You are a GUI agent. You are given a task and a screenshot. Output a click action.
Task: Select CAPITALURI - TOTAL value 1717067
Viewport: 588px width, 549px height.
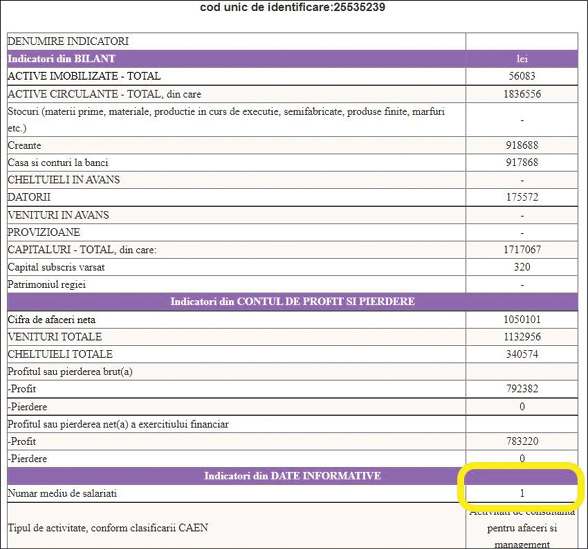(522, 249)
